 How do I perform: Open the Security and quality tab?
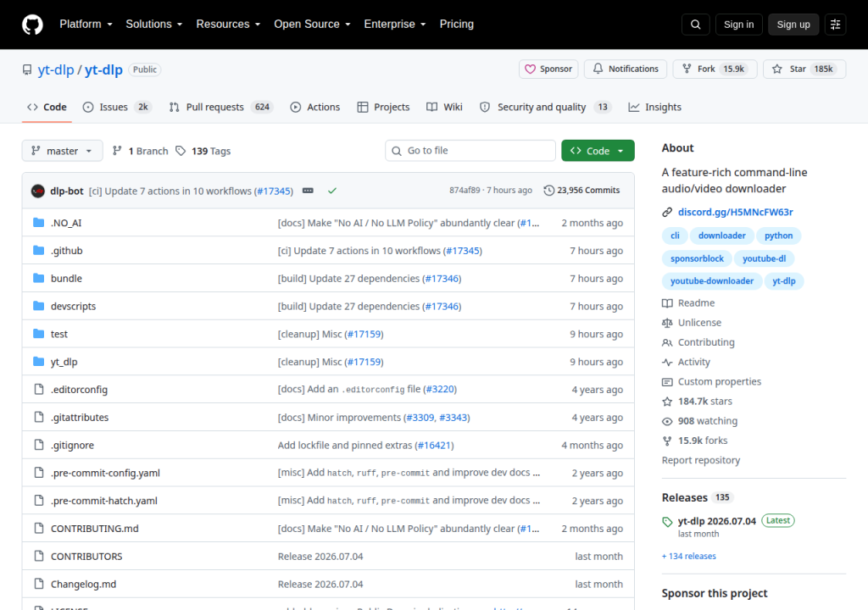pyautogui.click(x=545, y=108)
